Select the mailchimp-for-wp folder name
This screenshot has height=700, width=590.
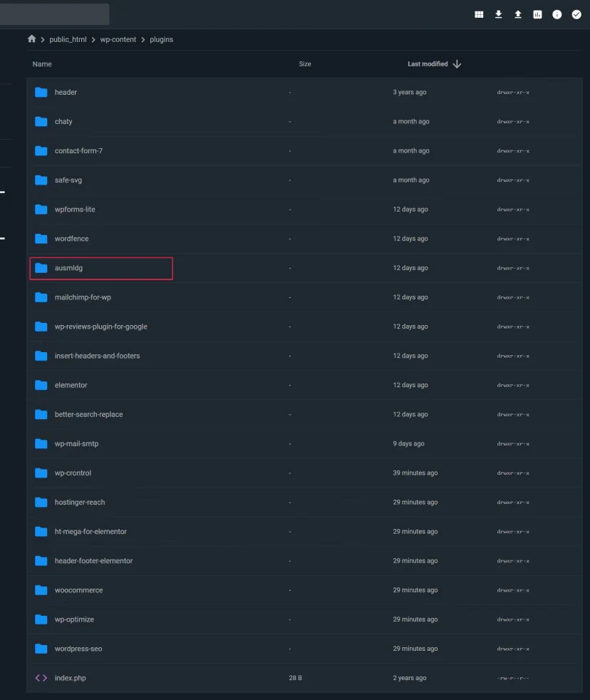pyautogui.click(x=83, y=297)
